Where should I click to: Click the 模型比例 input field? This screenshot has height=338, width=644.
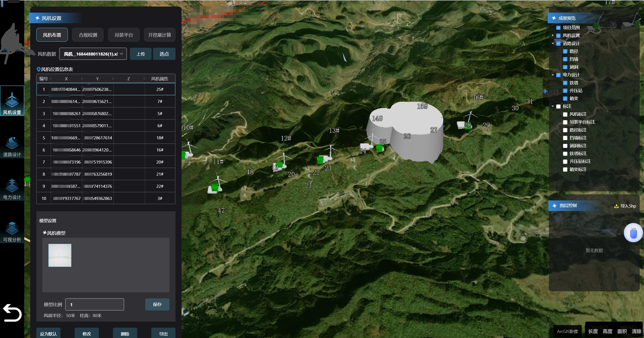click(x=95, y=304)
